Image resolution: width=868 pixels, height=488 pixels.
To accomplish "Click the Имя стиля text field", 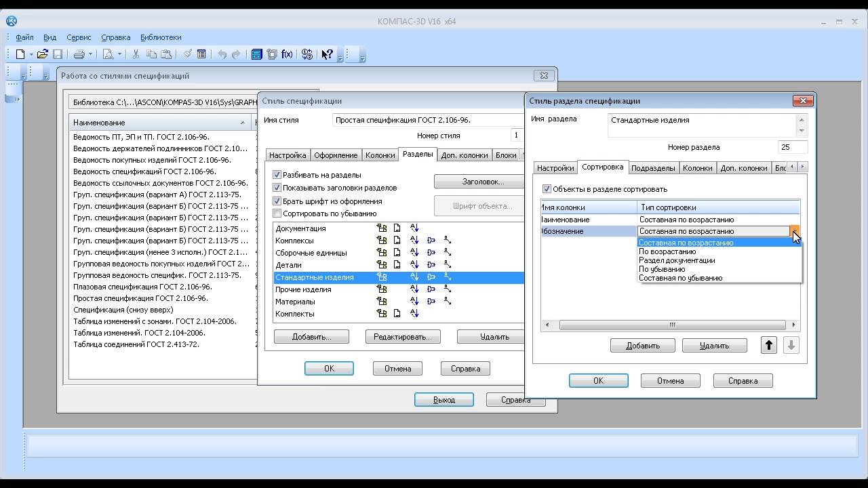I will tap(428, 120).
